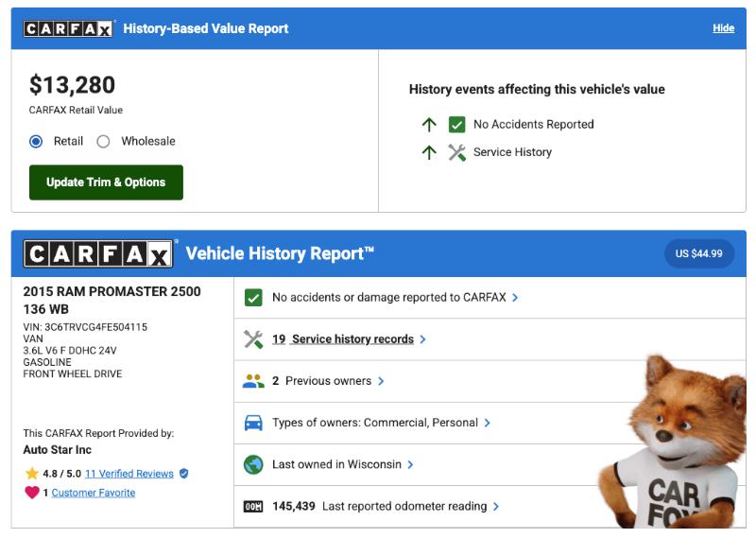Click the US $44.99 price button

pyautogui.click(x=699, y=253)
